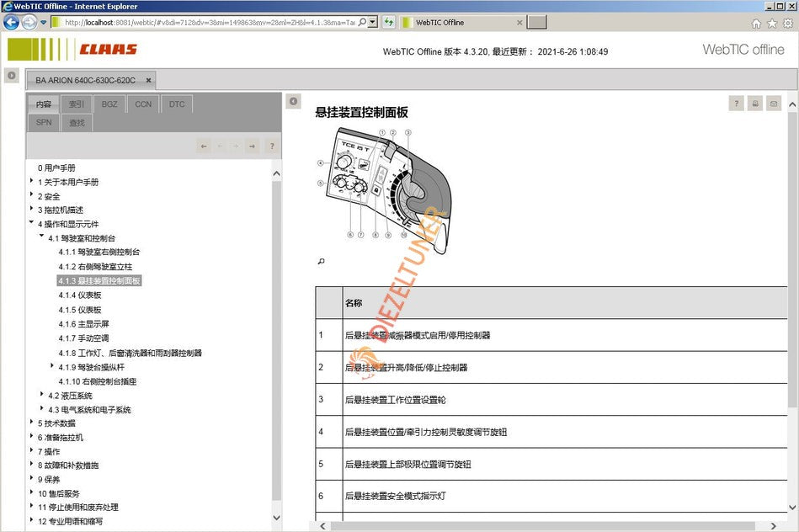Open 4.1.4 仪表板

[x=79, y=295]
